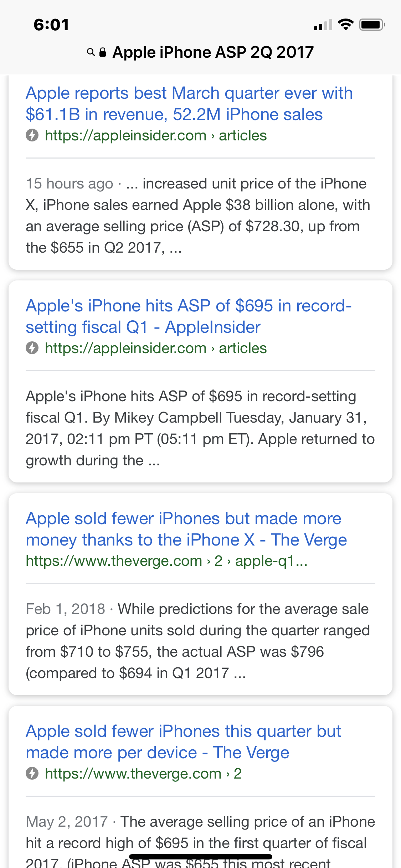Tap the address bar search text 'Apple iPhone ASP 2Q 2017'

click(x=213, y=52)
